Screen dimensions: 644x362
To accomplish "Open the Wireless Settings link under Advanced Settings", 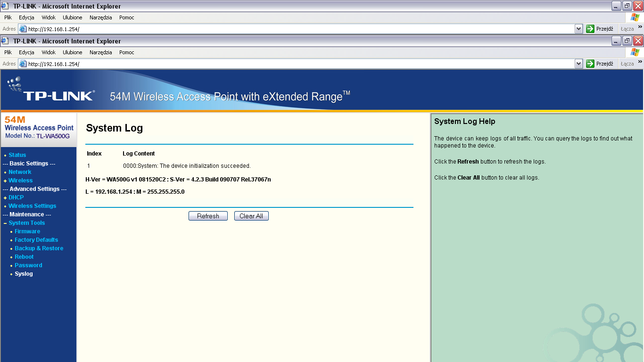I will click(33, 206).
